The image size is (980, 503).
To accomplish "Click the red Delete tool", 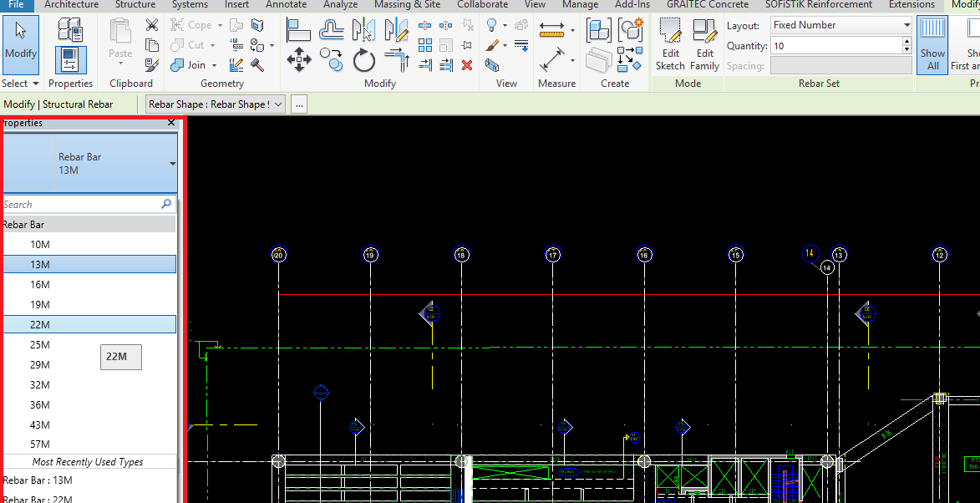I will (467, 65).
